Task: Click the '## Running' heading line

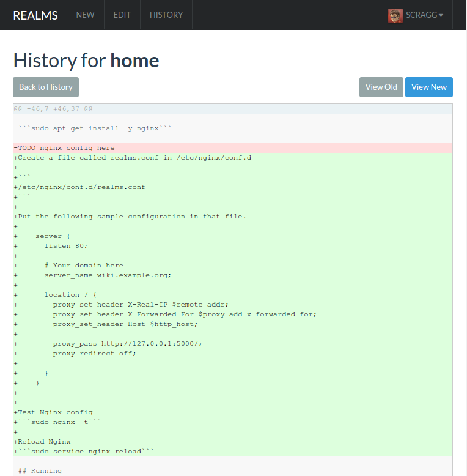Action: coord(233,471)
